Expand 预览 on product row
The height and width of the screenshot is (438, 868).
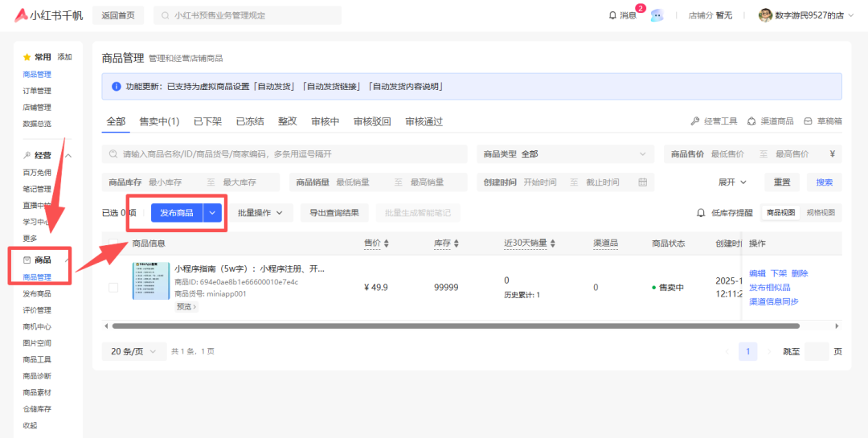(186, 306)
